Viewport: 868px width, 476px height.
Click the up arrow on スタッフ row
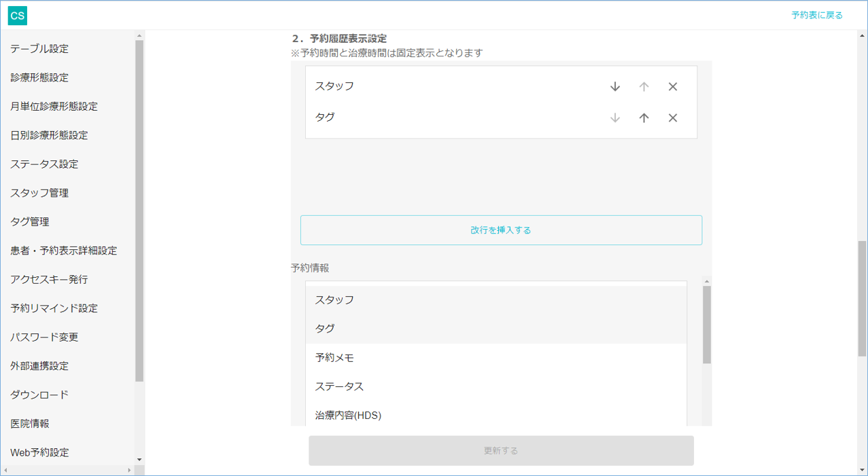coord(644,87)
